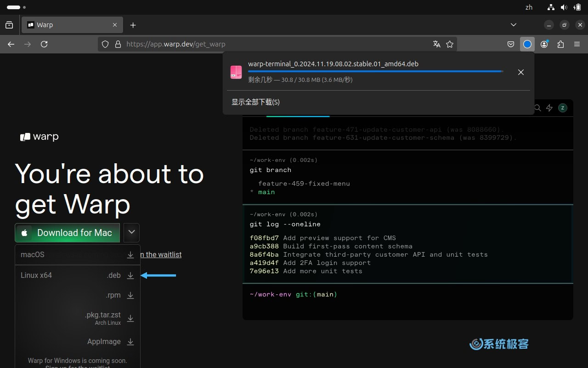Click commit f08fbd7 Add preview support line
Image resolution: width=588 pixels, height=368 pixels.
[x=322, y=238]
